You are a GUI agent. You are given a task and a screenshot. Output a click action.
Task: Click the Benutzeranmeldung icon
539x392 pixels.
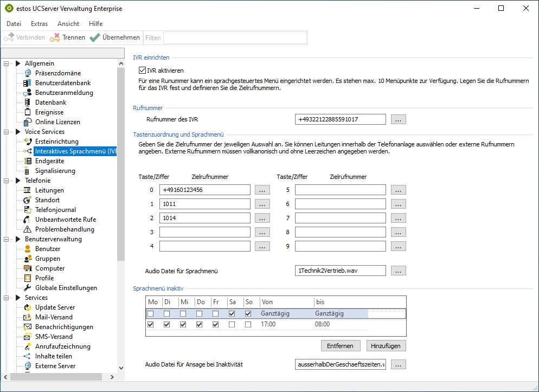tap(28, 93)
